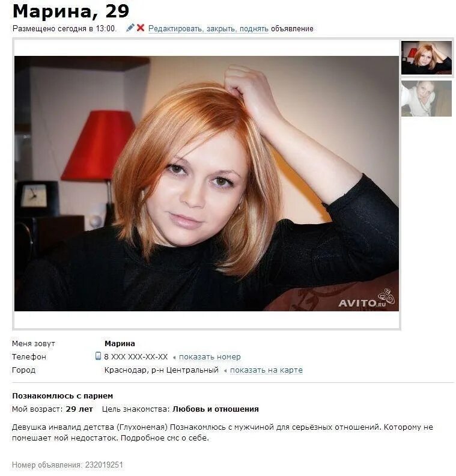The height and width of the screenshot is (476, 456).
Task: Click the "Познакомлюсь с парнем" category heading
Action: coord(62,396)
